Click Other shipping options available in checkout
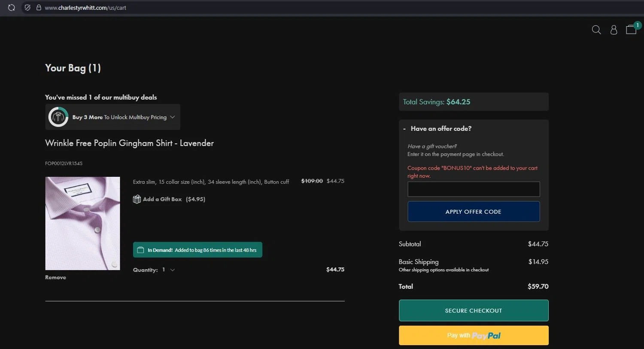Image resolution: width=644 pixels, height=349 pixels. 444,270
